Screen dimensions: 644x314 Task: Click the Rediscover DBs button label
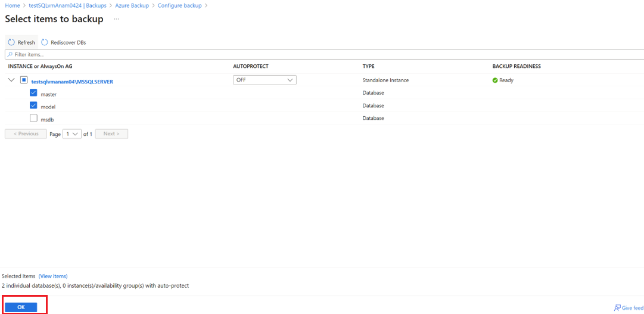pyautogui.click(x=68, y=42)
